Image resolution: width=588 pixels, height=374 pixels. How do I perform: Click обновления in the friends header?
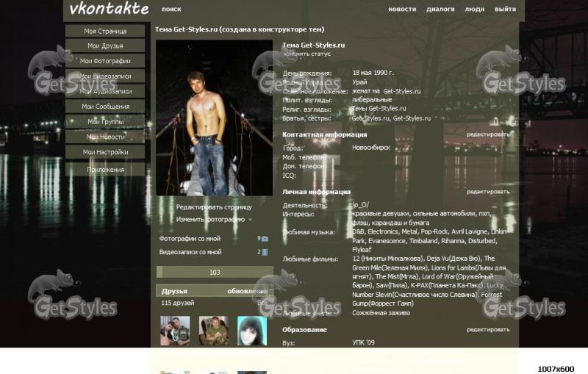[248, 291]
